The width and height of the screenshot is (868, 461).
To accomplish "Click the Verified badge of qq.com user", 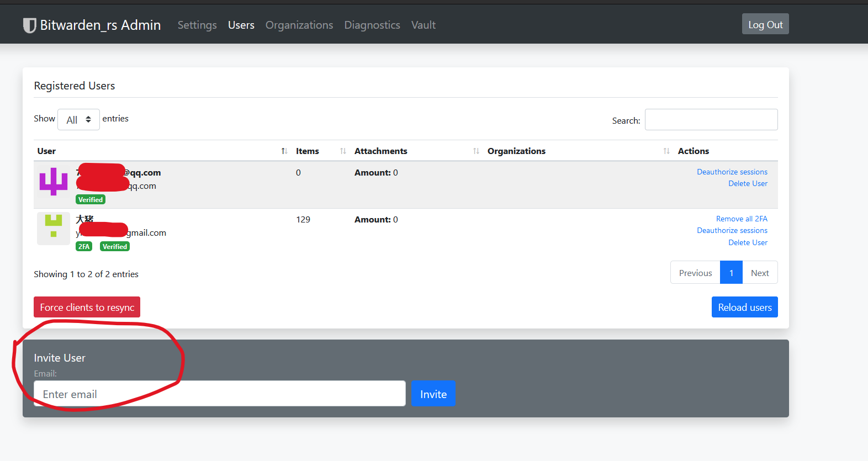I will (91, 199).
